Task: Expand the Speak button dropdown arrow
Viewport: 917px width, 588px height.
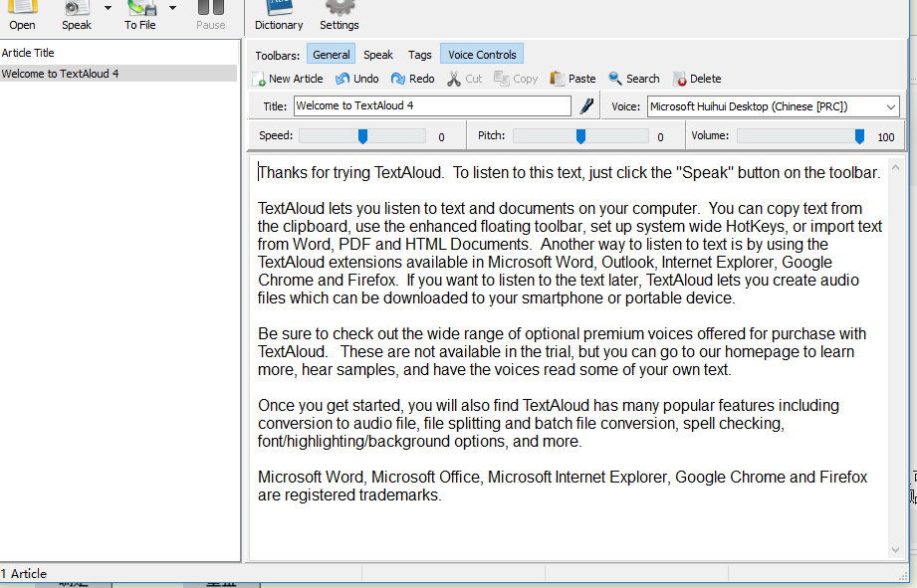Action: (108, 8)
